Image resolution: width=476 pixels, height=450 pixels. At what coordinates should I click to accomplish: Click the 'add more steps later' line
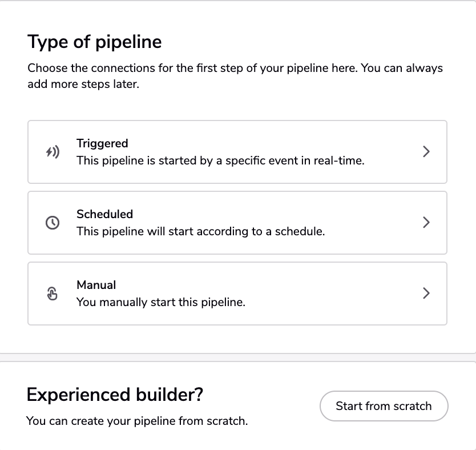pyautogui.click(x=83, y=84)
